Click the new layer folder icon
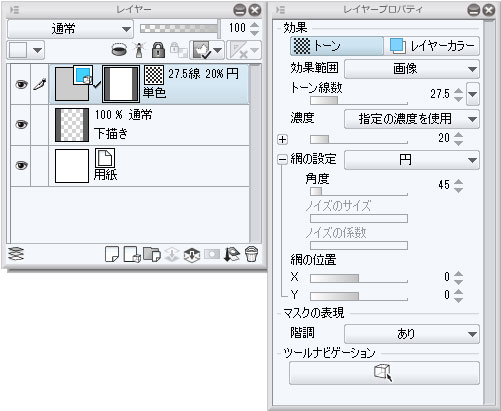Viewport: 501px width, 411px height. (x=152, y=255)
